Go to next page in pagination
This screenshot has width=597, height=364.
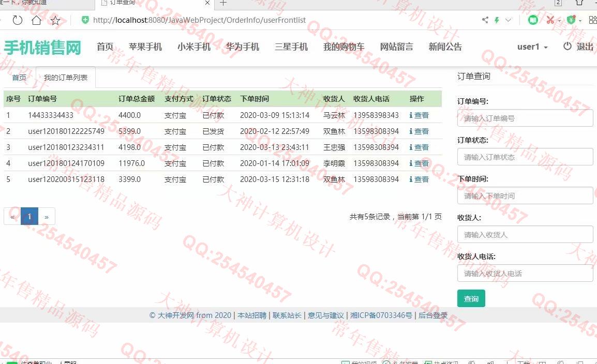tap(47, 217)
